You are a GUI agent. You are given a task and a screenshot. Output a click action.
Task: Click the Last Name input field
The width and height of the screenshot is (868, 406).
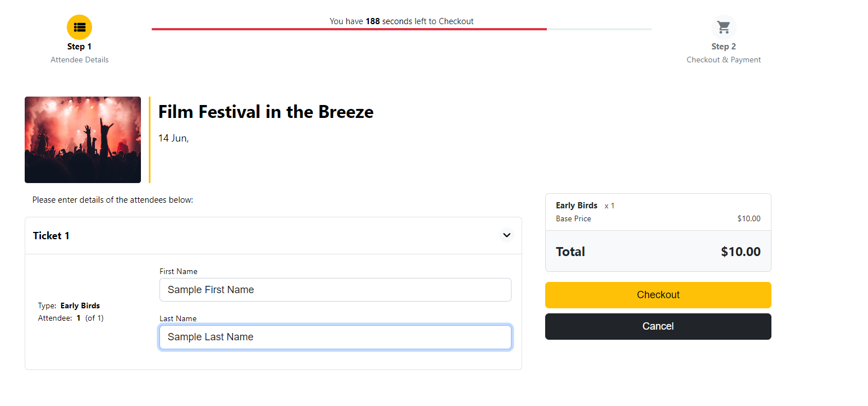click(335, 337)
